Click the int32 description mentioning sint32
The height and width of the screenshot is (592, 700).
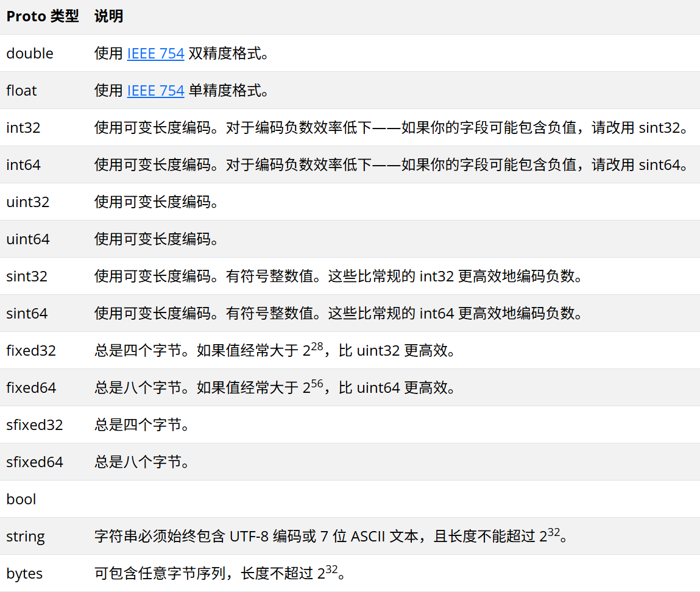point(392,128)
